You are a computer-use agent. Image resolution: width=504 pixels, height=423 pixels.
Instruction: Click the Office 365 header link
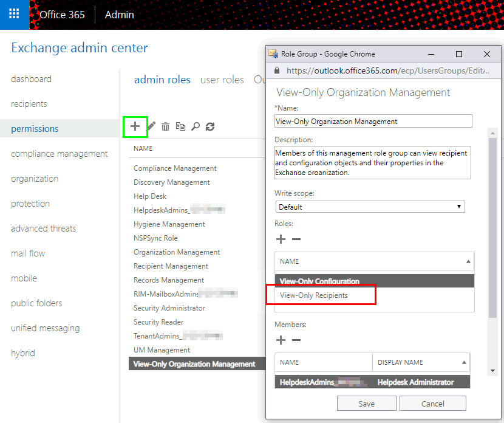[x=62, y=15]
